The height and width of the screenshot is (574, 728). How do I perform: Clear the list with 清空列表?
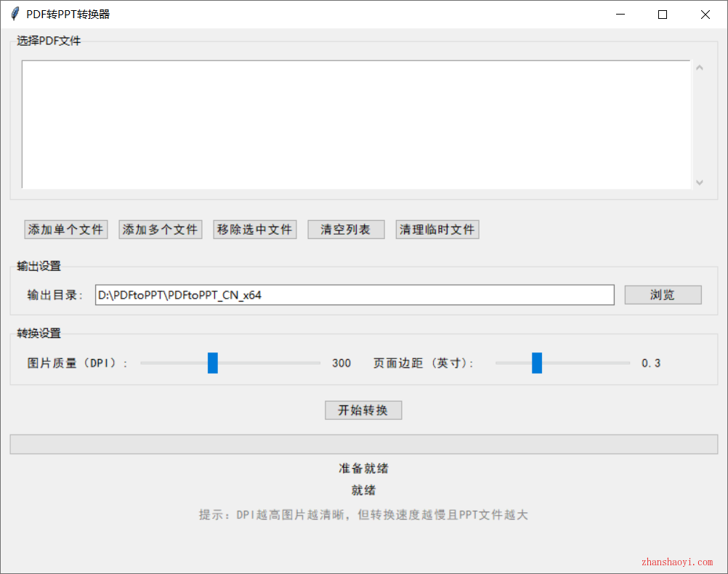(x=346, y=230)
